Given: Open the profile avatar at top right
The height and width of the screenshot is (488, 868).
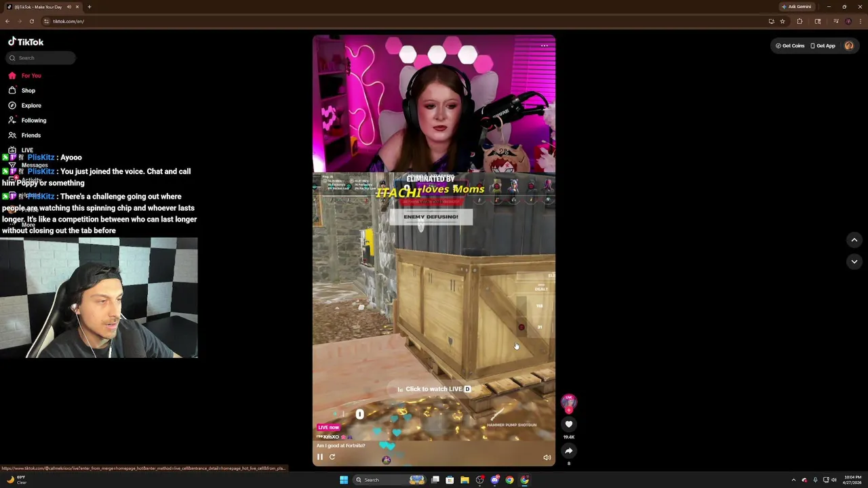Looking at the screenshot, I should [x=849, y=45].
